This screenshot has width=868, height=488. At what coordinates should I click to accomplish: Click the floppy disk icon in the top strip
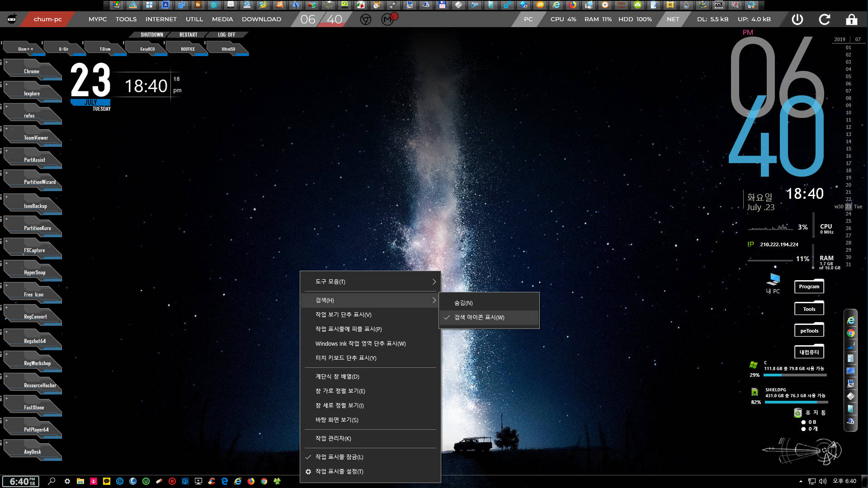point(442,5)
